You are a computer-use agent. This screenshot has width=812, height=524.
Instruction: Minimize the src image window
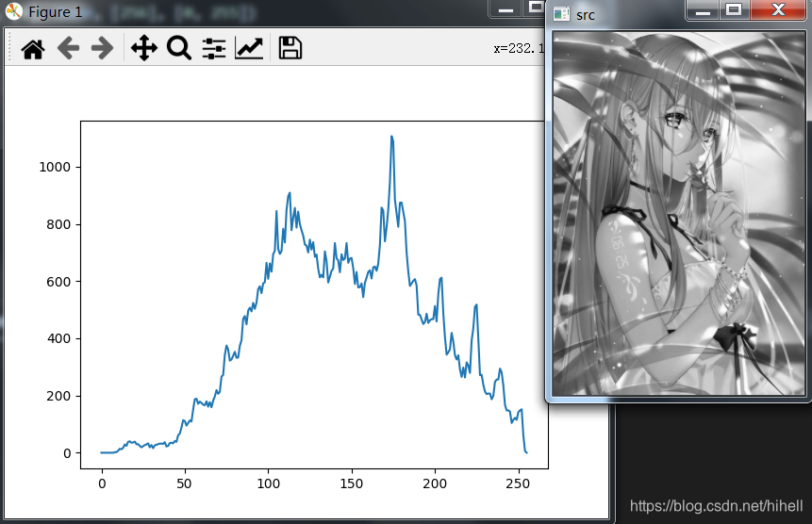point(703,9)
